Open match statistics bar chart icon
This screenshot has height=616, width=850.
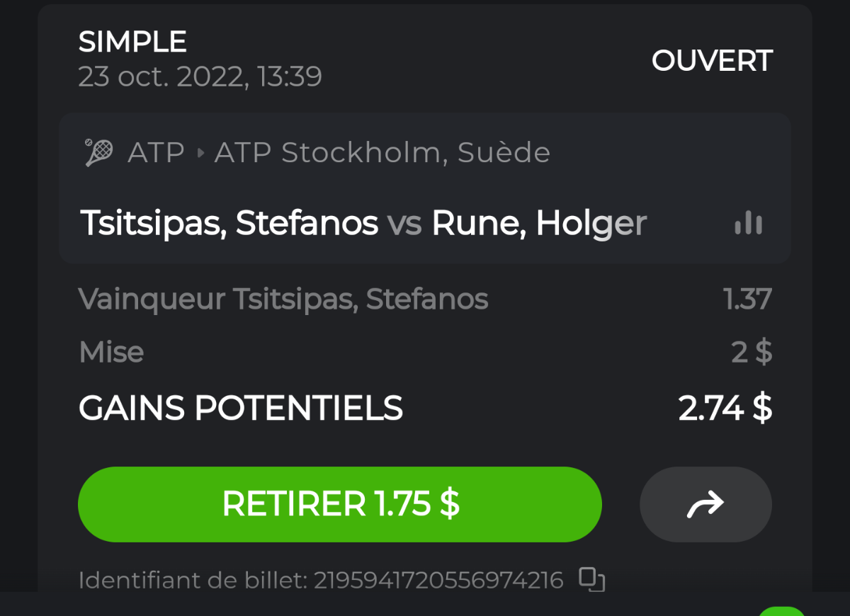coord(748,224)
